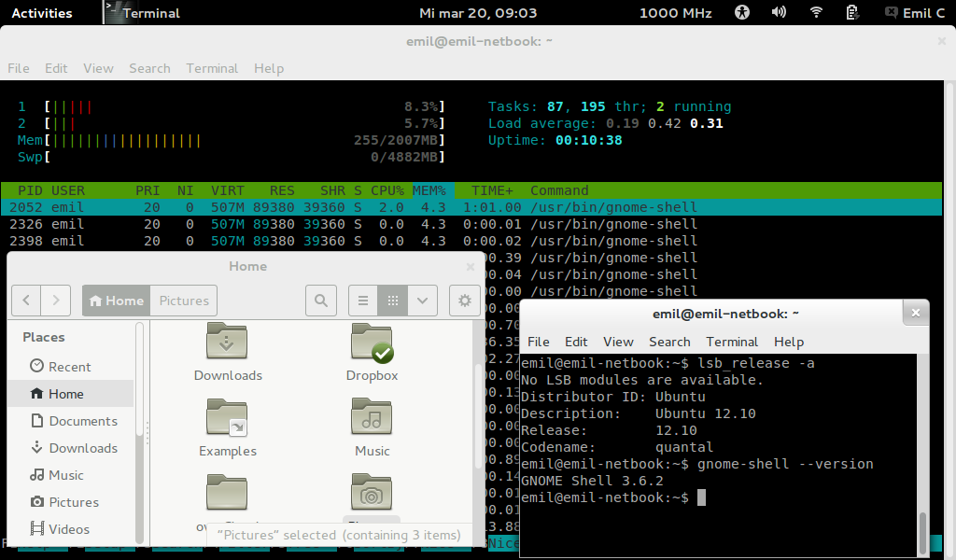Go forward in Files window
This screenshot has width=956, height=560.
pyautogui.click(x=56, y=301)
